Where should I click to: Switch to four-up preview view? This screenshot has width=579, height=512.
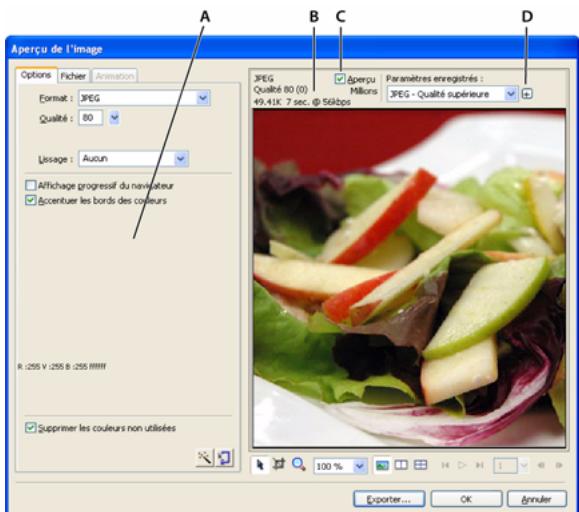[420, 465]
